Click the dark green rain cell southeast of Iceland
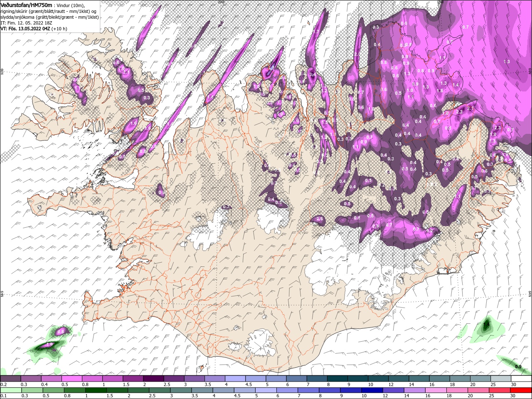This screenshot has width=532, height=399. coord(486,325)
